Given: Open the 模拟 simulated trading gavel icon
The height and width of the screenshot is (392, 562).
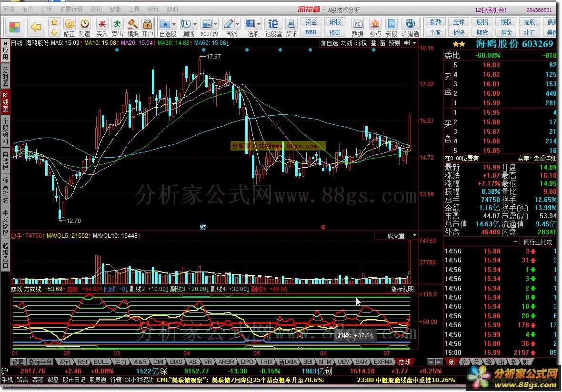Looking at the screenshot, I should coord(133,28).
